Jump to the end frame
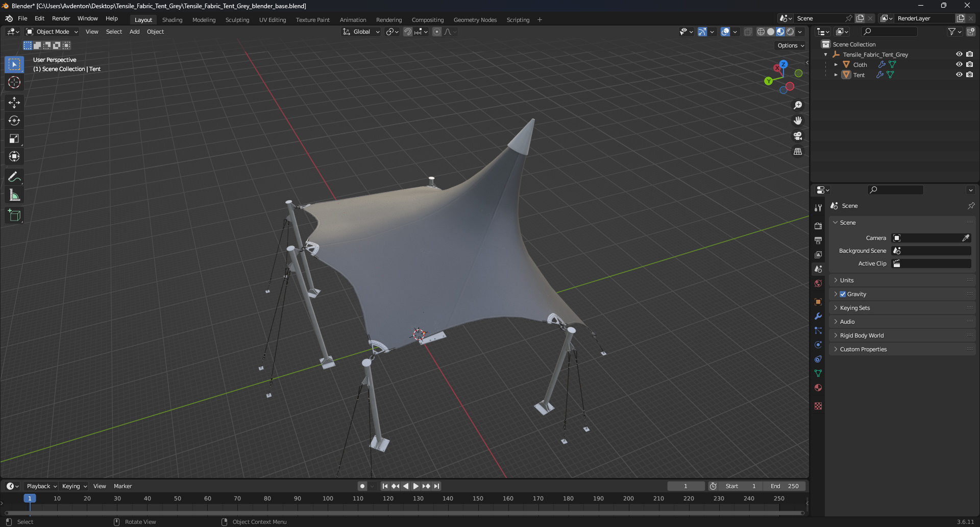The image size is (980, 527). tap(437, 486)
